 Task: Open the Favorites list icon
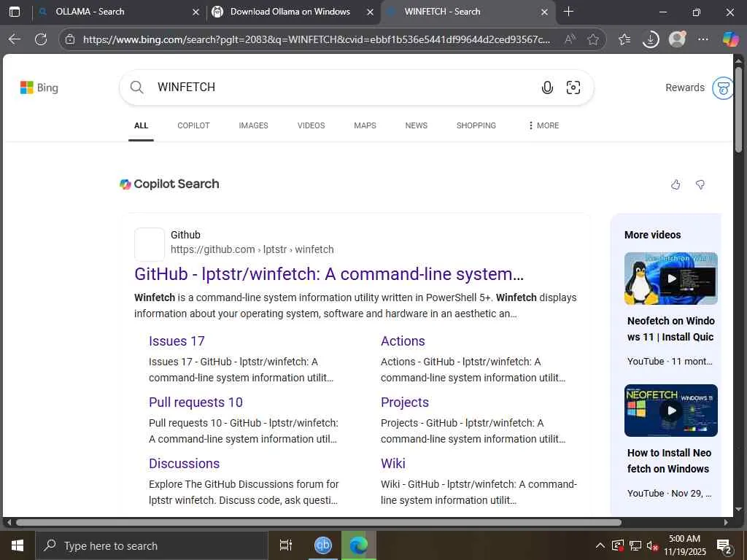pyautogui.click(x=624, y=39)
